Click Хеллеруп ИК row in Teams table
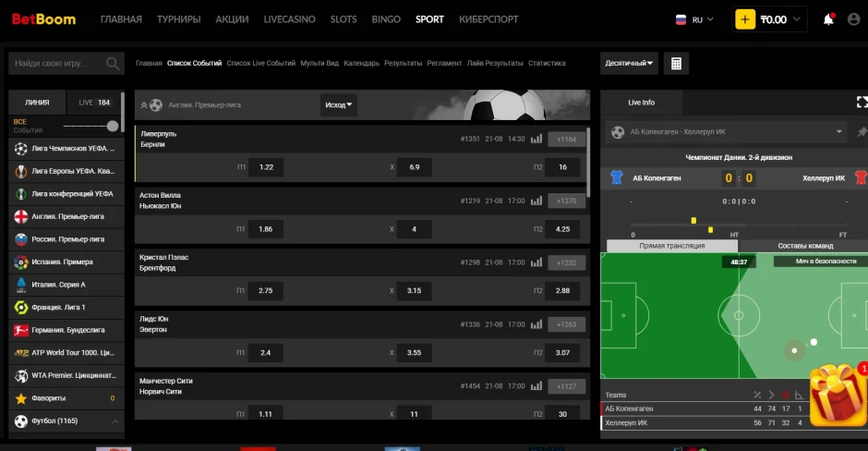Image resolution: width=868 pixels, height=451 pixels. pyautogui.click(x=705, y=422)
